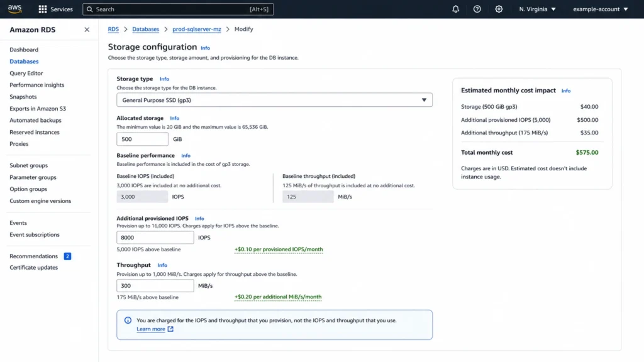Click the Throughput MiB/s field
The height and width of the screenshot is (362, 644).
(x=155, y=286)
